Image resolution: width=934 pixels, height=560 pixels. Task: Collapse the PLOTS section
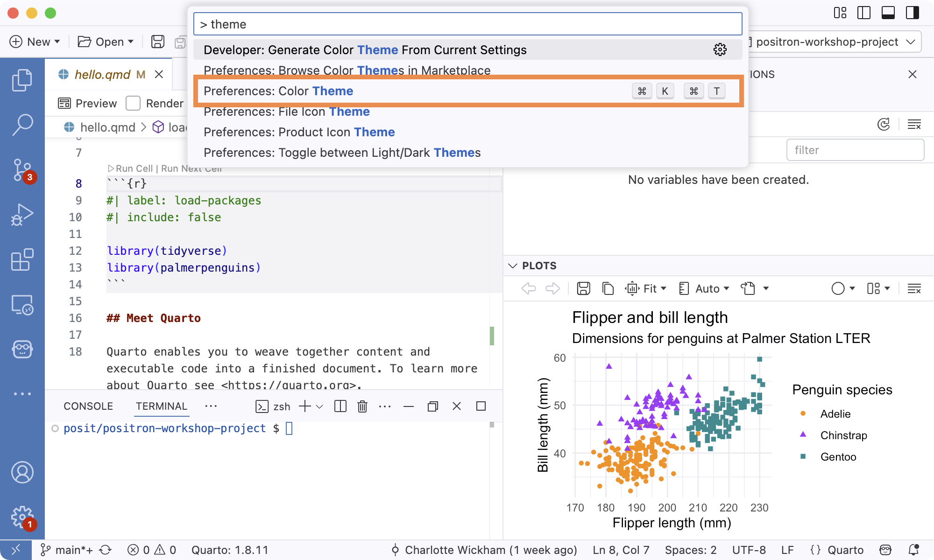click(x=513, y=266)
